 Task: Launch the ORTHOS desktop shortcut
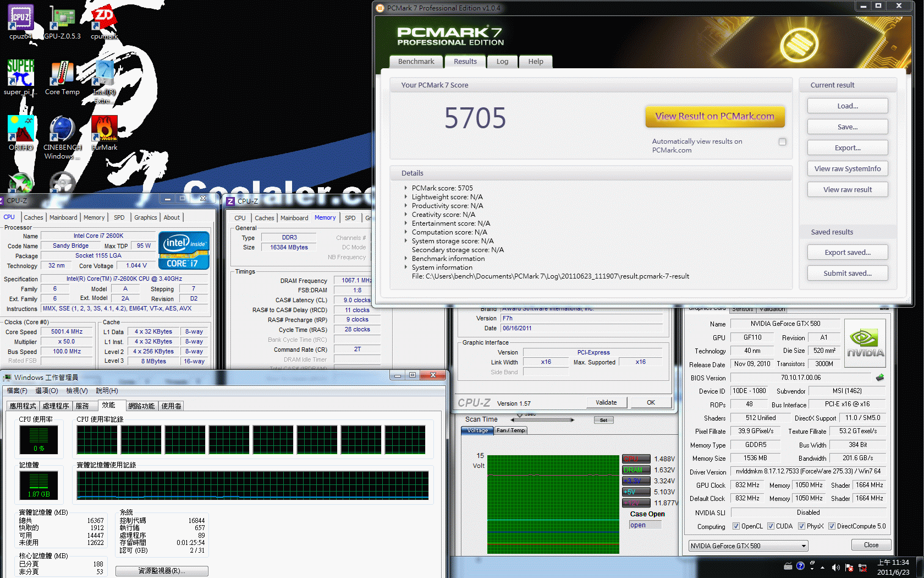click(x=20, y=130)
